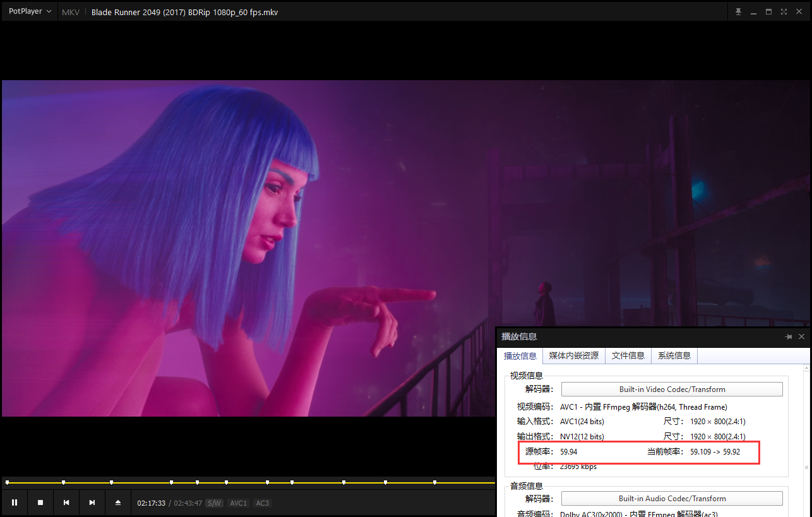Click Built-in Audio Codec/Transform button

pos(672,499)
